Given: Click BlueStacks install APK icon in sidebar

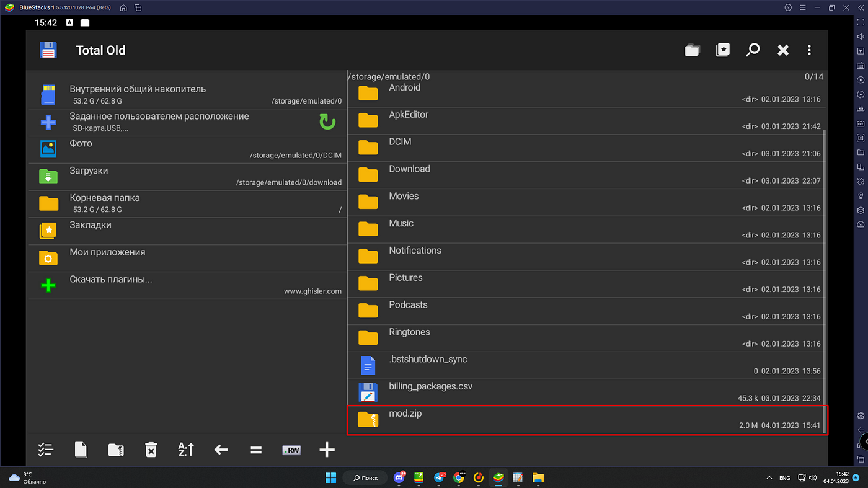Looking at the screenshot, I should (x=861, y=123).
